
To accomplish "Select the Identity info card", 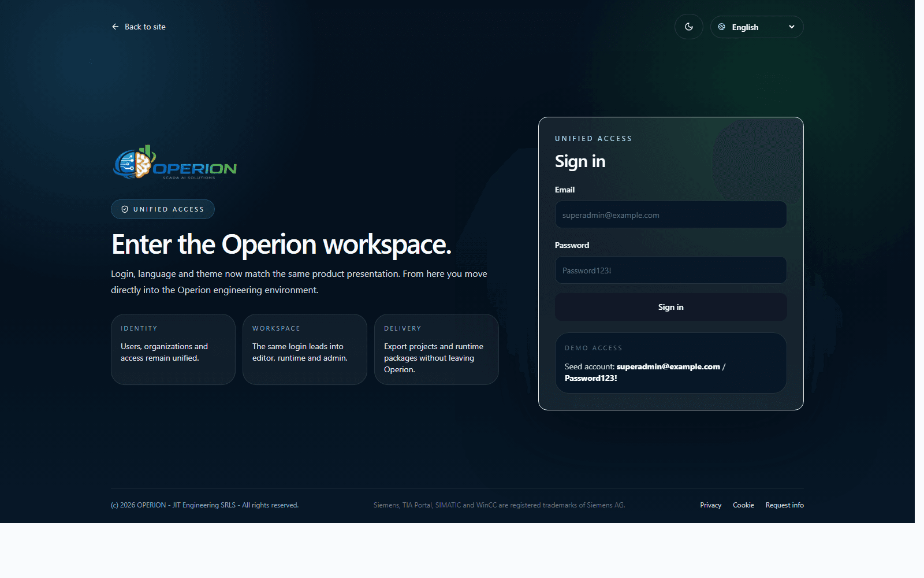I will click(173, 349).
